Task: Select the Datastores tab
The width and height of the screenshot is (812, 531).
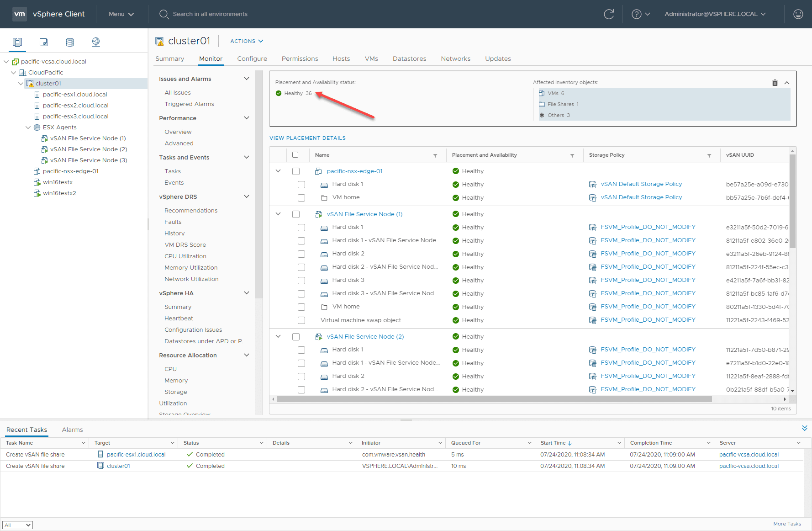Action: [x=409, y=58]
